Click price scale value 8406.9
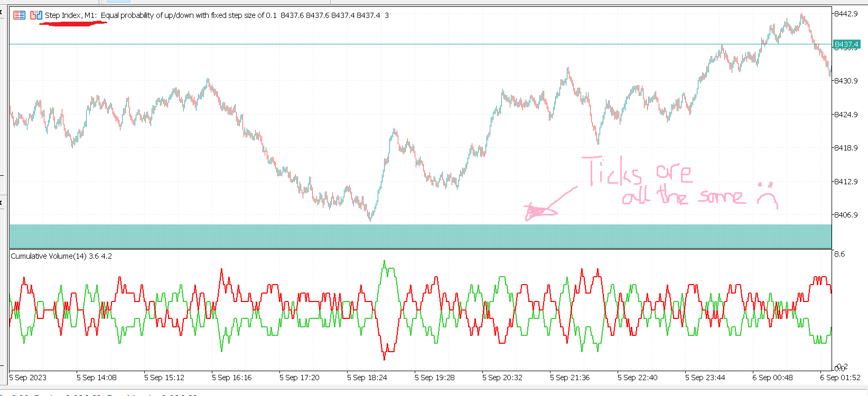 [846, 215]
